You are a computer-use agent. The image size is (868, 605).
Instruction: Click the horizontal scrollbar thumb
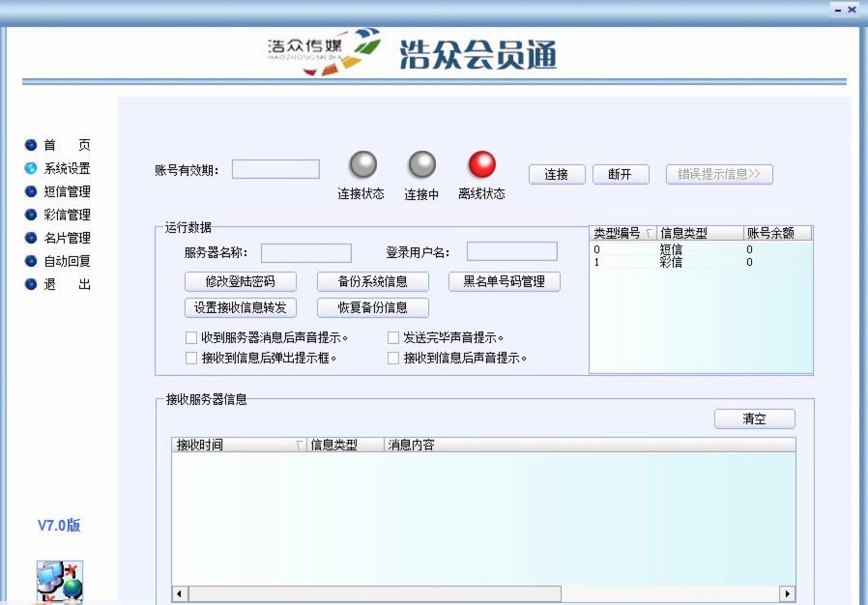click(375, 594)
